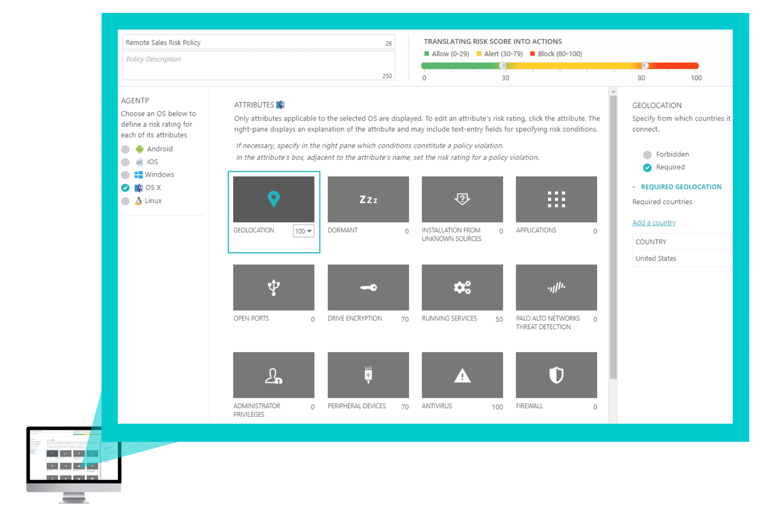760x532 pixels.
Task: Select the Geolocation attribute tile
Action: pos(274,199)
